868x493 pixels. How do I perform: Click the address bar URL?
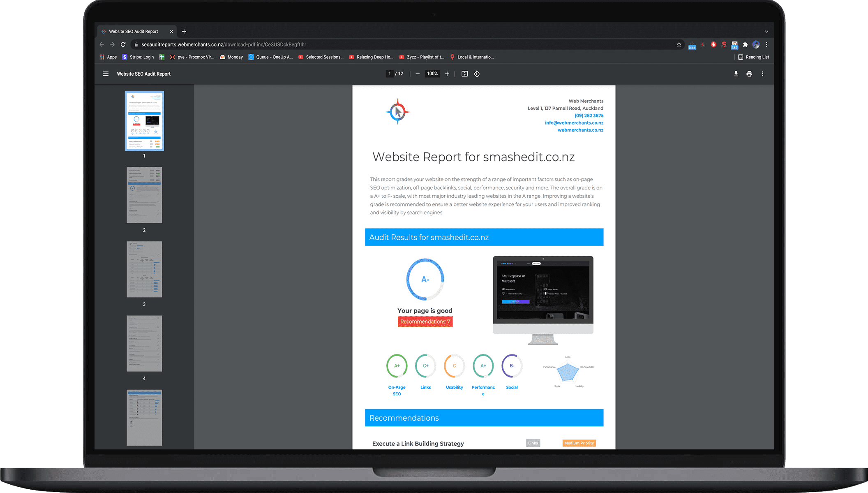click(x=224, y=44)
